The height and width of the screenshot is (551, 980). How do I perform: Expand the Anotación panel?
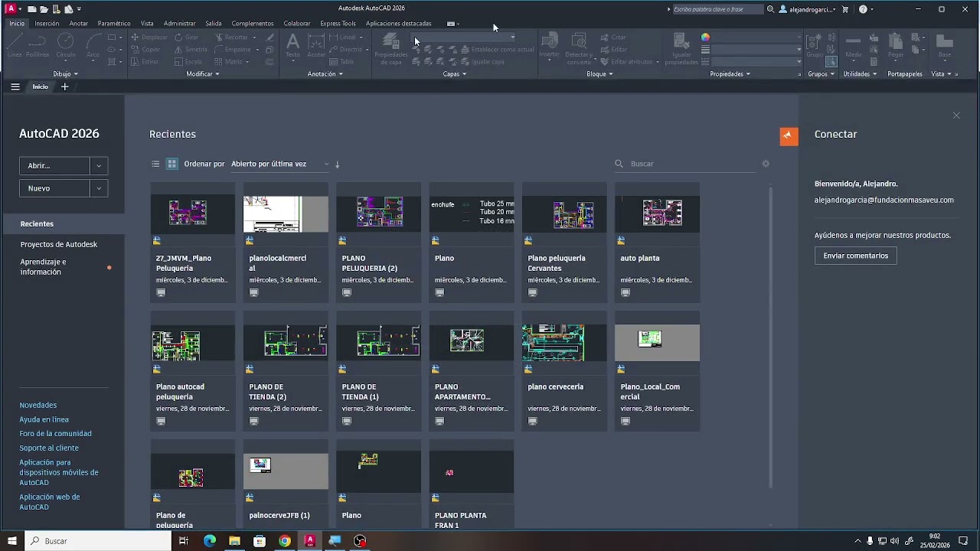(x=325, y=74)
